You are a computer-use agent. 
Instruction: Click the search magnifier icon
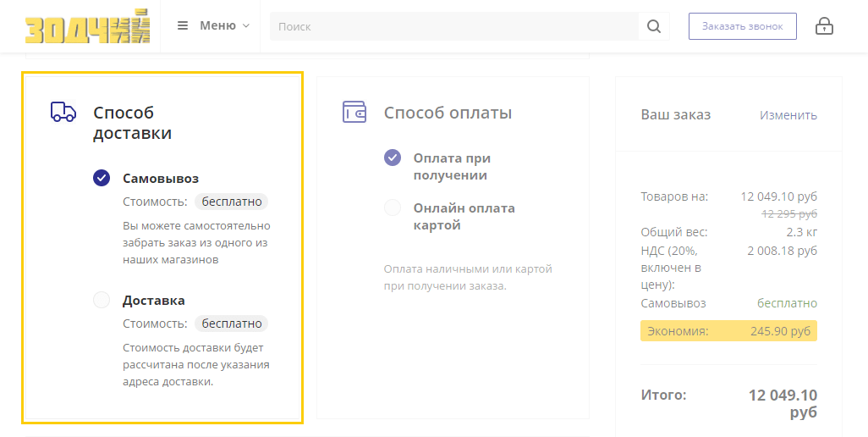(653, 26)
